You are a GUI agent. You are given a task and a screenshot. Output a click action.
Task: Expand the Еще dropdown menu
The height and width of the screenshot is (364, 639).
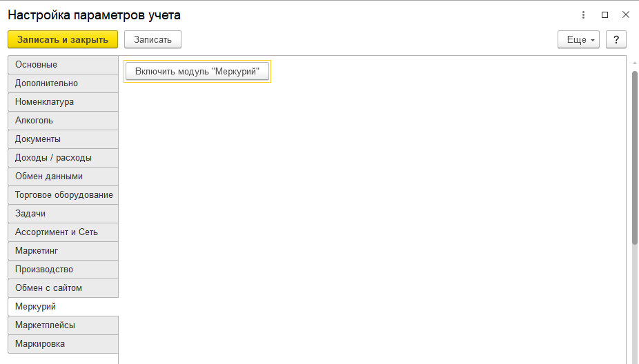click(x=578, y=39)
